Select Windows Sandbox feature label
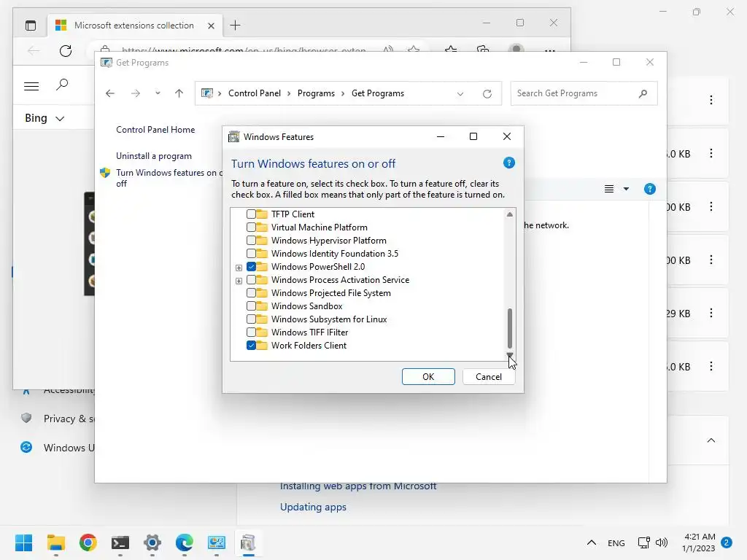Viewport: 747px width, 560px height. point(307,306)
